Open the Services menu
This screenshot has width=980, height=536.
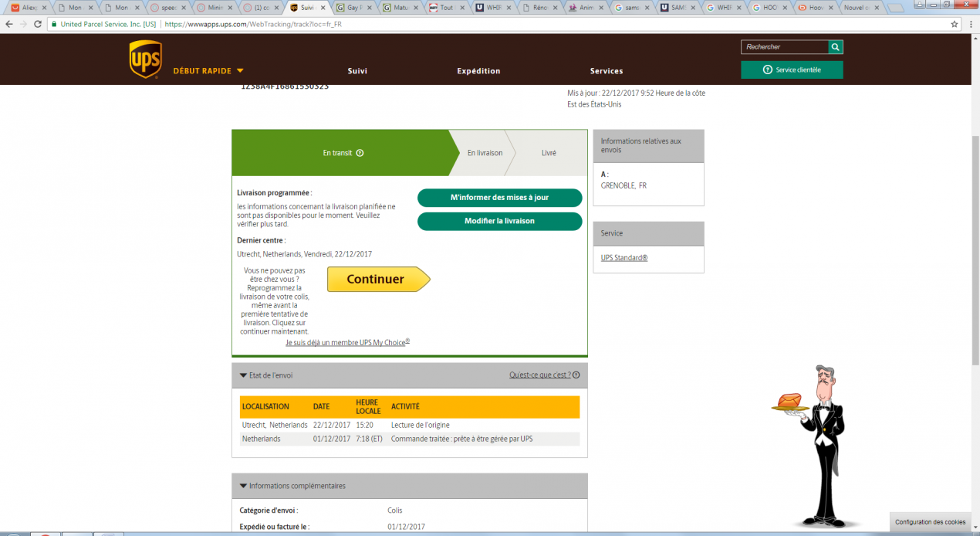[x=607, y=71]
